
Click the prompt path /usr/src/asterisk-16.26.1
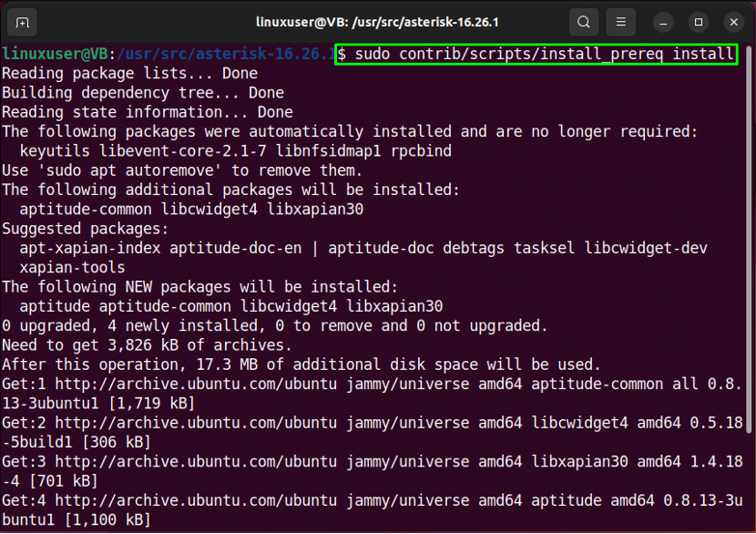(226, 54)
